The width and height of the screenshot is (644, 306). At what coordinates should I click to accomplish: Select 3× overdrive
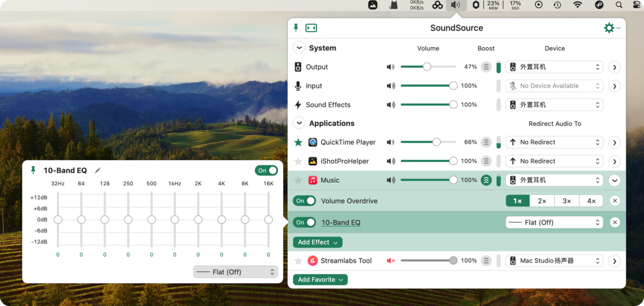(567, 201)
